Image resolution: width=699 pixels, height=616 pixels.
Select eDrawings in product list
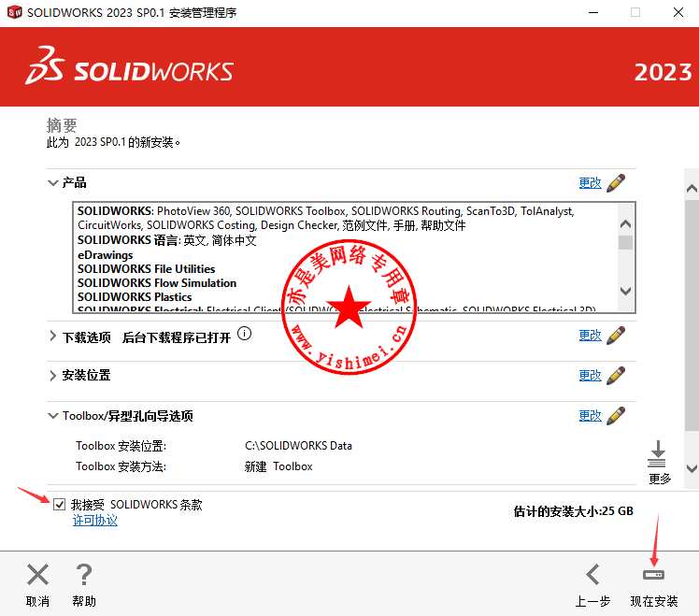click(x=106, y=255)
